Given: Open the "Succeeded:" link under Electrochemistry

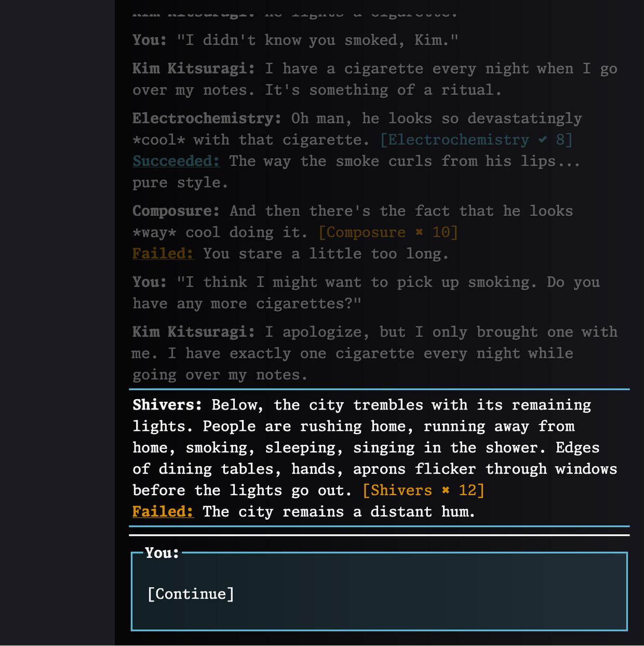Looking at the screenshot, I should click(176, 161).
